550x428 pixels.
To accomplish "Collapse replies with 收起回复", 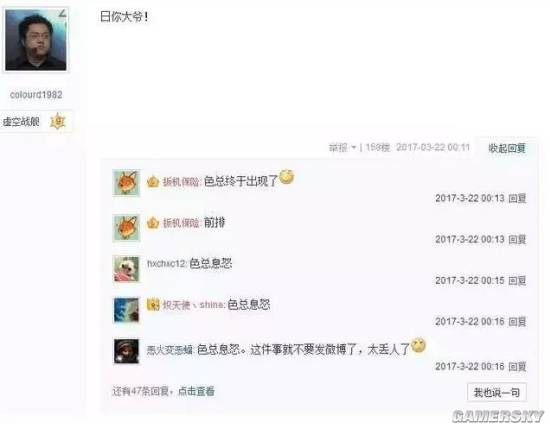I will 507,148.
